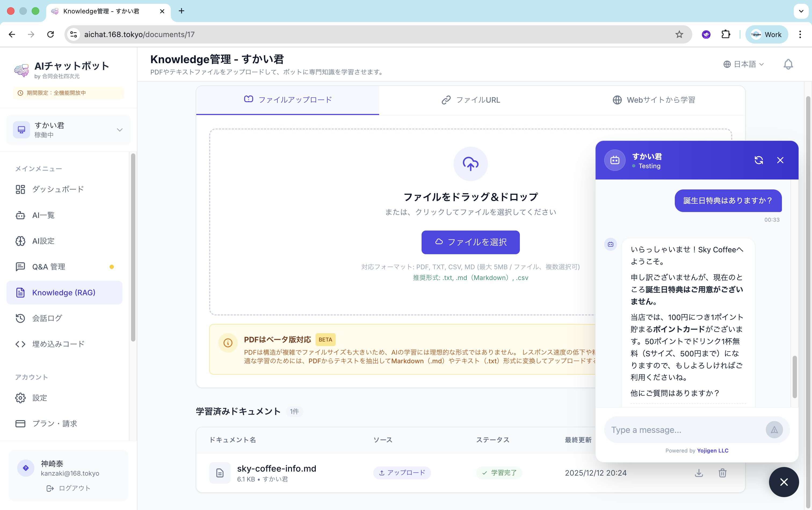Click the chat panel scrollbar thumb
The image size is (812, 510).
click(795, 376)
